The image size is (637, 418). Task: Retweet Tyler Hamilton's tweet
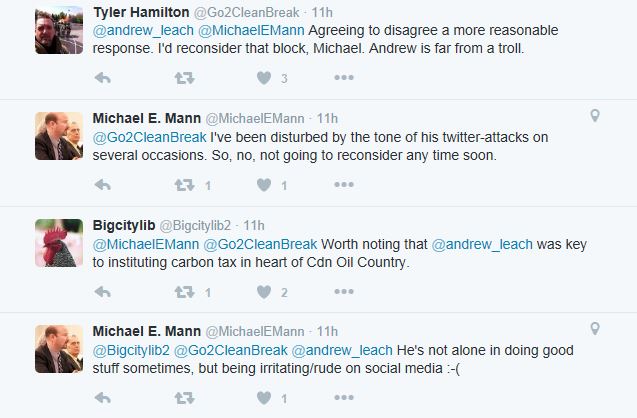click(x=184, y=78)
